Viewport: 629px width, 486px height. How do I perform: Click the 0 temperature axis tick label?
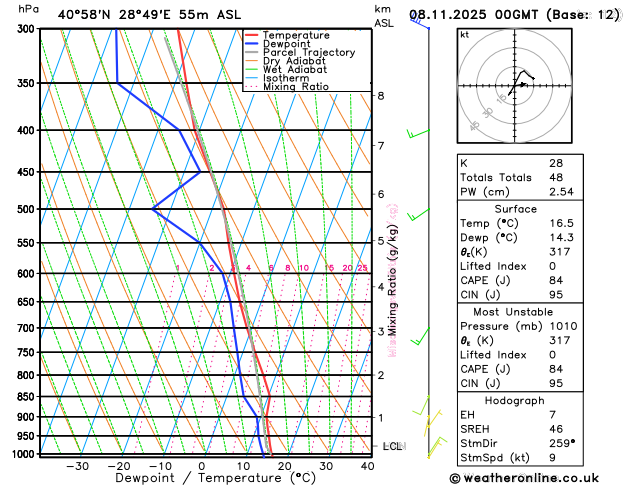[202, 466]
